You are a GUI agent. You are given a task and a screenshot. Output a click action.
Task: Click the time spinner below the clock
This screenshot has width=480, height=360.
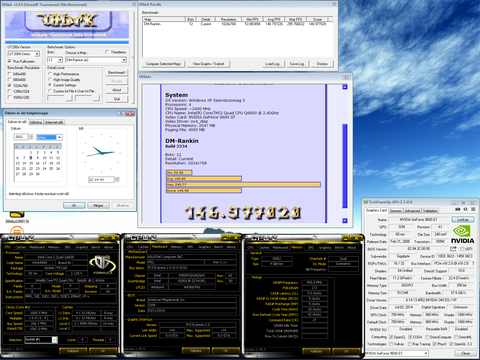[x=117, y=179]
